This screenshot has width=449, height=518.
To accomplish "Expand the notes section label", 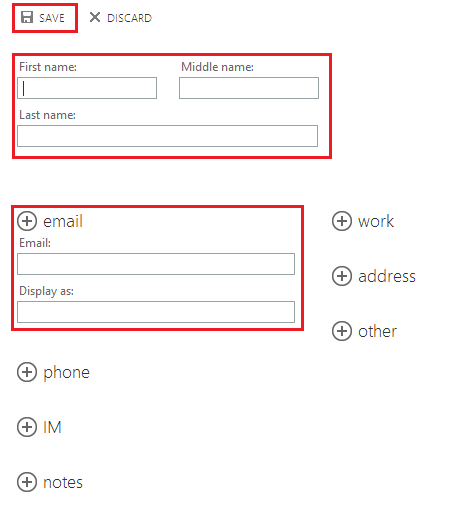I will click(63, 482).
